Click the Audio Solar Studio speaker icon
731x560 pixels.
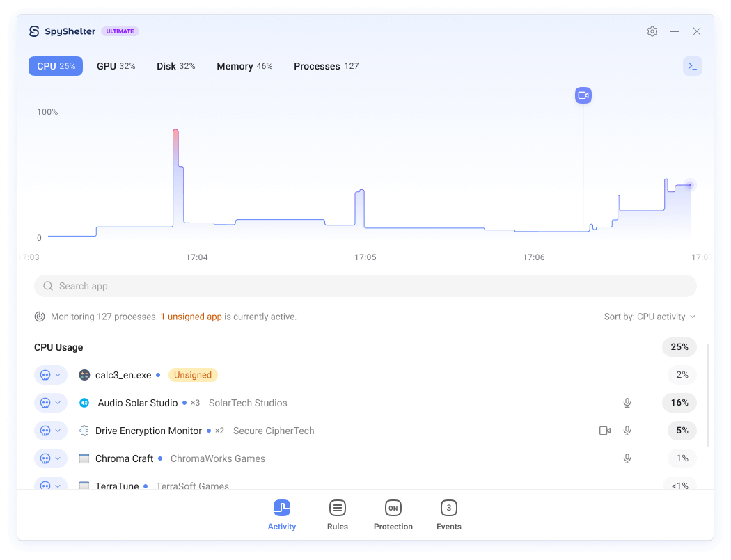(84, 403)
